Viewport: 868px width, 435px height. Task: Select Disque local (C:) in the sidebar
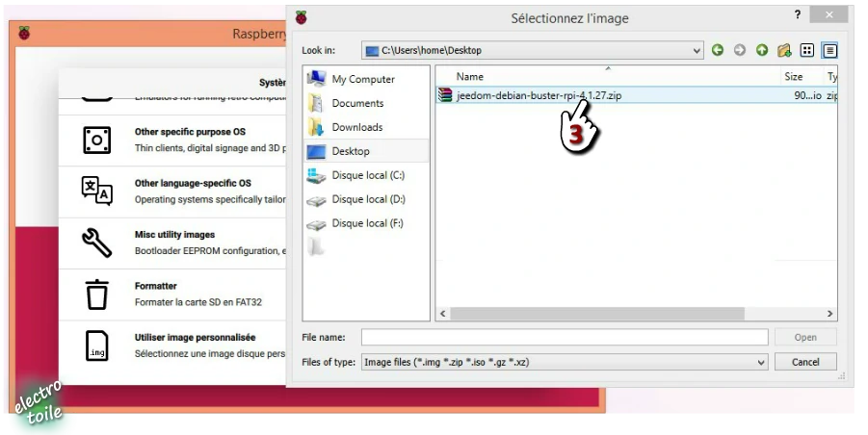click(x=366, y=175)
